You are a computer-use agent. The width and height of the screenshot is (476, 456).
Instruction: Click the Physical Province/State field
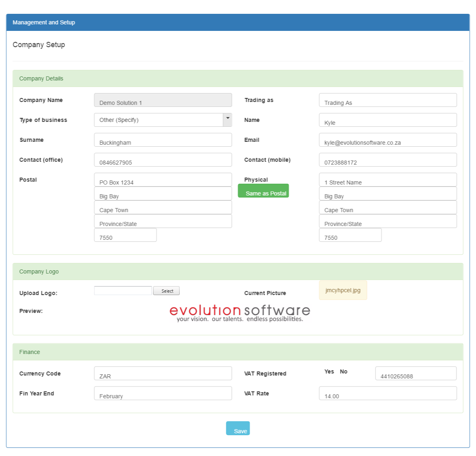388,221
